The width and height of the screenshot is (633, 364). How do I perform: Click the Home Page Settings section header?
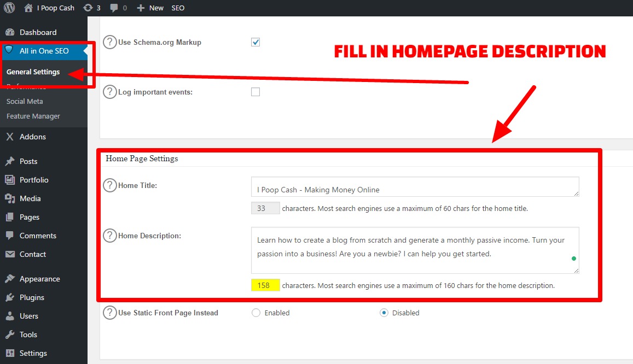pos(142,158)
